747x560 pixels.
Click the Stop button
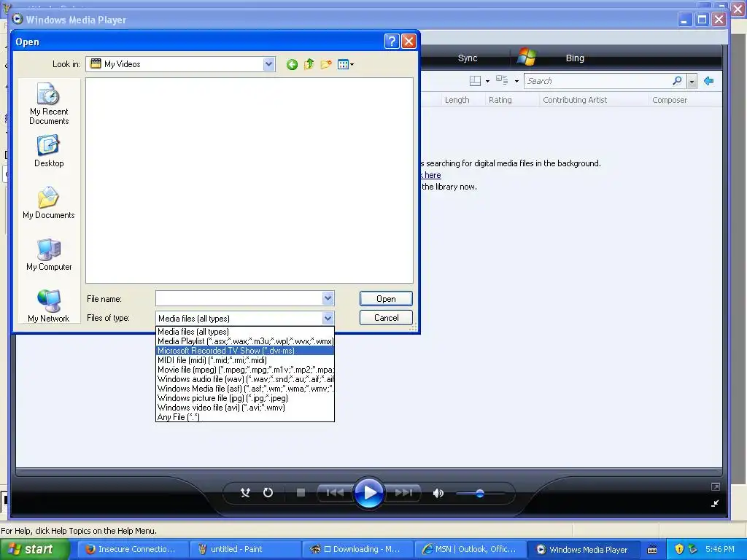301,492
